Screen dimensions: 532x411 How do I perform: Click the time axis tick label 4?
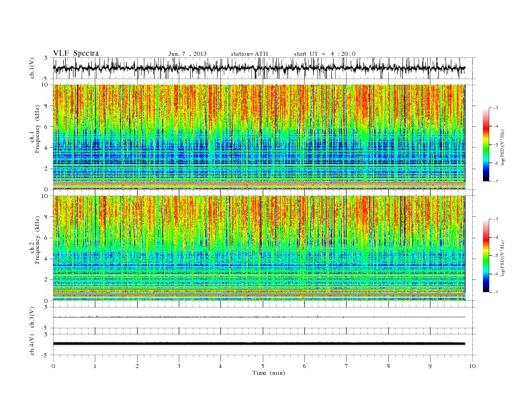point(220,366)
